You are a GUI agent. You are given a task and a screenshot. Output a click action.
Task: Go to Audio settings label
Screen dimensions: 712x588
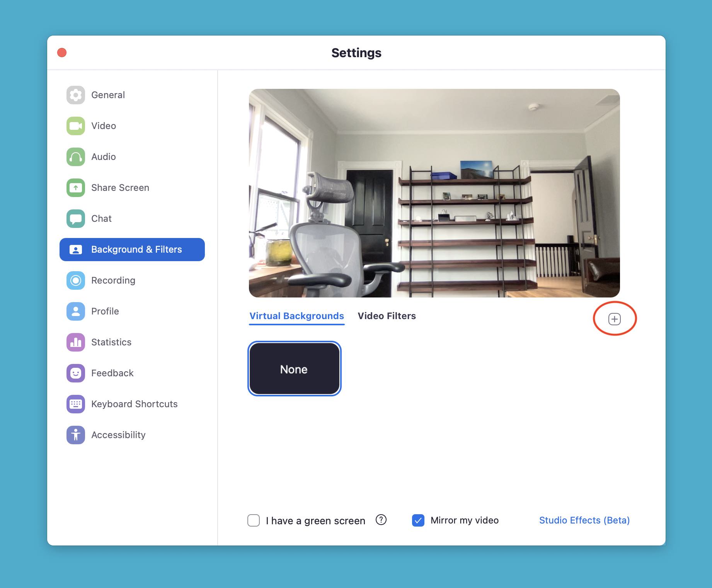click(x=104, y=157)
